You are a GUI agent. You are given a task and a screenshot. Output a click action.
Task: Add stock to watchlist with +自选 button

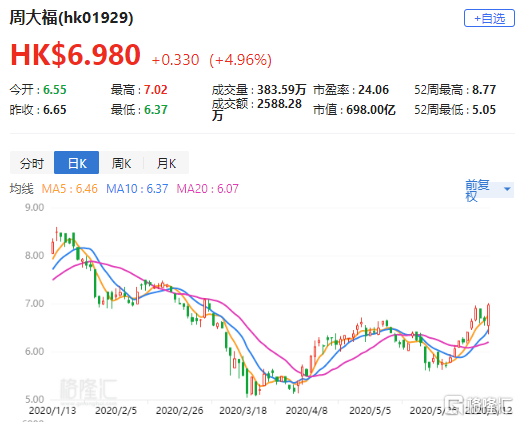coord(489,18)
